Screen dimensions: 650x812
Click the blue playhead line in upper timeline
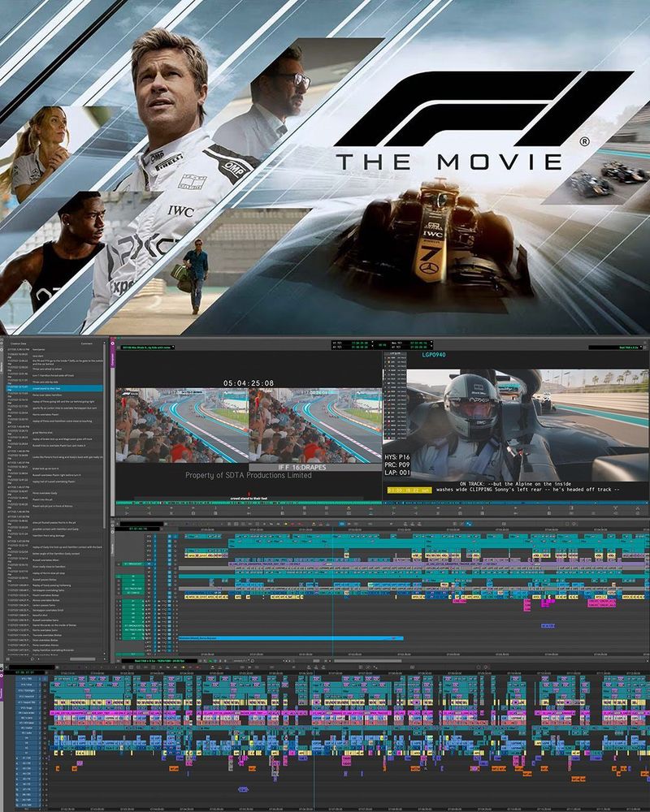pos(333,595)
